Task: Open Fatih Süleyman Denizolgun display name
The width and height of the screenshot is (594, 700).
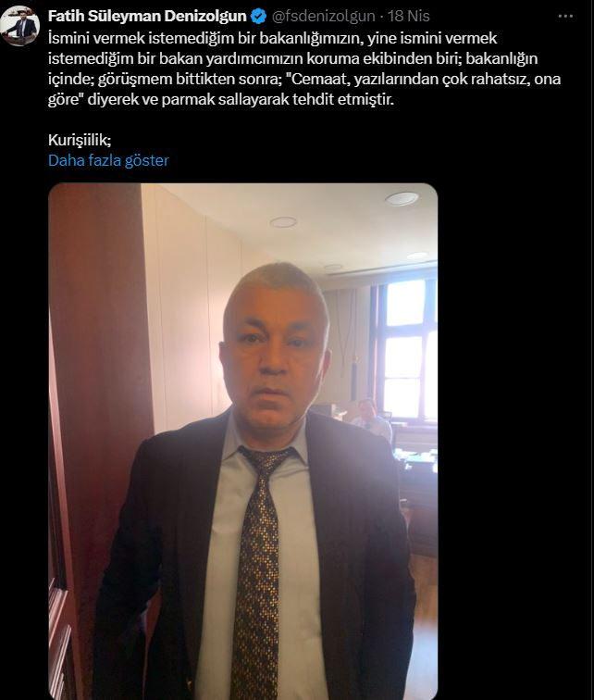Action: click(x=147, y=16)
